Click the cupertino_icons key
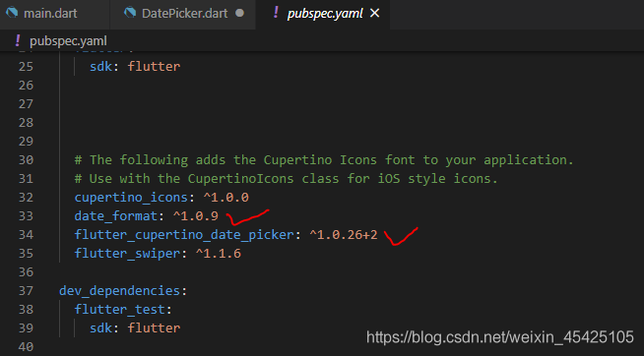 (x=131, y=198)
